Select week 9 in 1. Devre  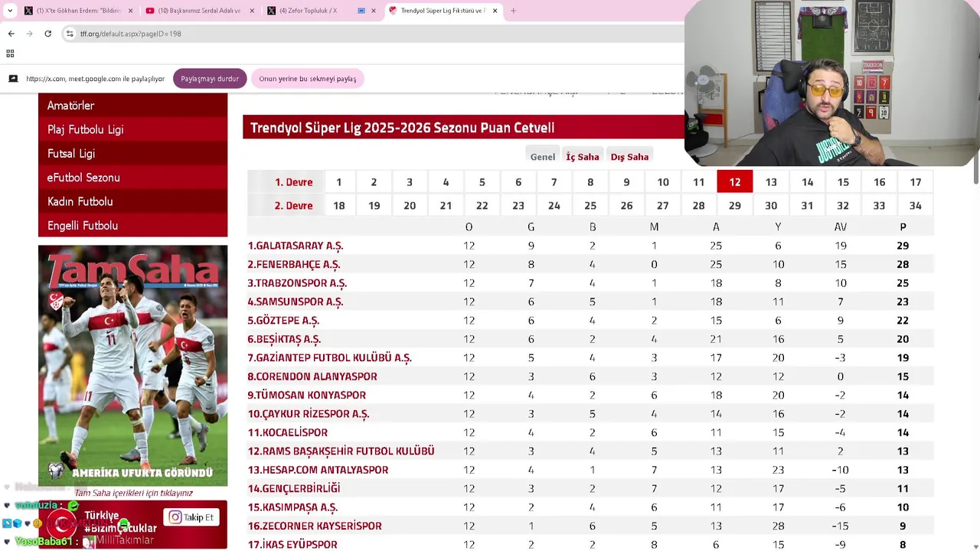626,182
